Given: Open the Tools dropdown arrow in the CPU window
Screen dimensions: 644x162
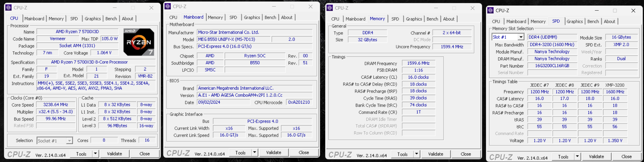Looking at the screenshot, I should click(95, 154).
